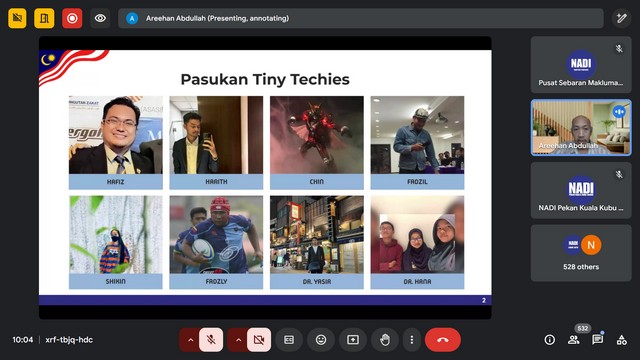The image size is (640, 360).
Task: Click the red recording indicator icon
Action: coord(72,18)
